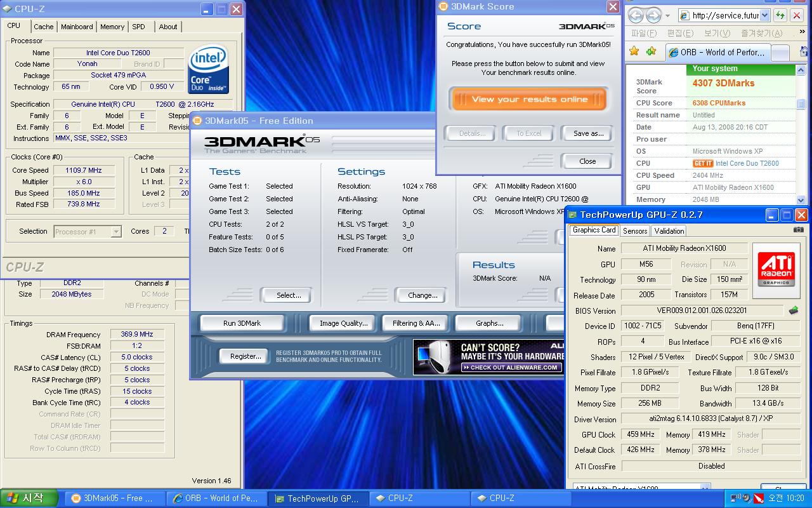Screen dimensions: 812x508
Task: Click the browser scrollbar down arrow
Action: [801, 199]
